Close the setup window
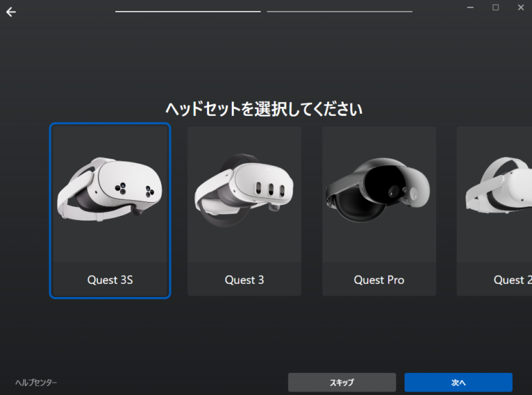This screenshot has width=532, height=395. pyautogui.click(x=521, y=8)
